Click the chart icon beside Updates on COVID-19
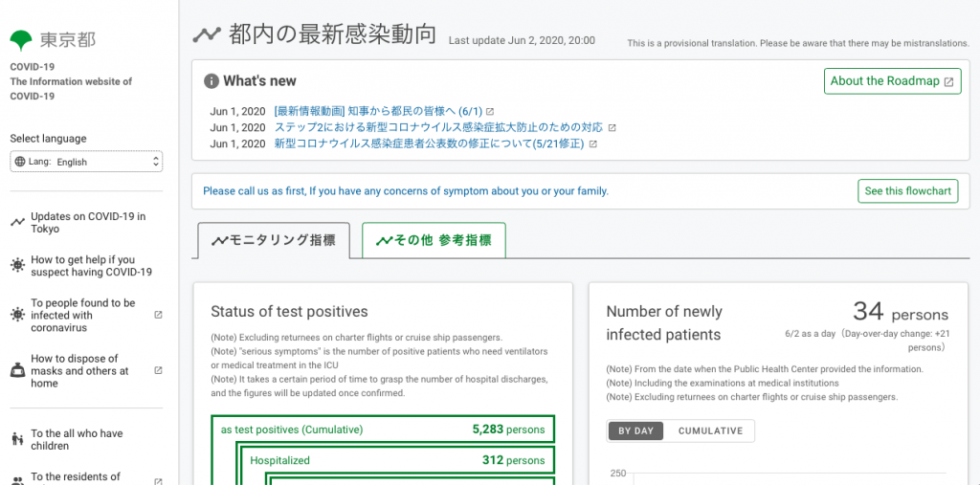This screenshot has height=485, width=980. (17, 223)
